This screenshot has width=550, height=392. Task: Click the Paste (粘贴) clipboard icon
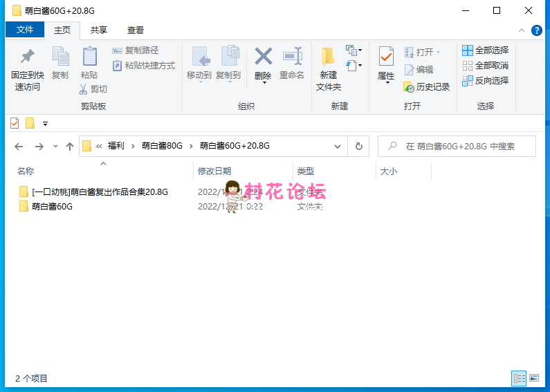tap(89, 63)
